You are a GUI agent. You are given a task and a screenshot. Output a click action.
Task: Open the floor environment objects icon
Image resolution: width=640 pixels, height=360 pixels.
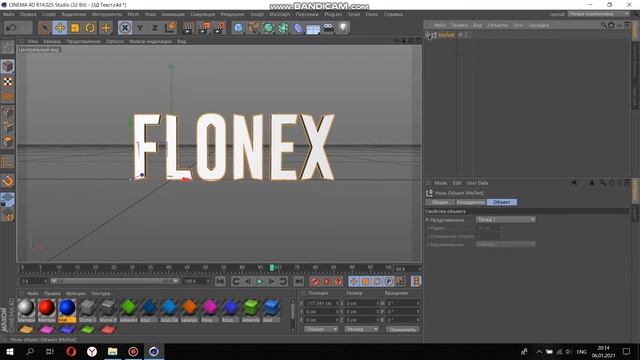(x=313, y=29)
